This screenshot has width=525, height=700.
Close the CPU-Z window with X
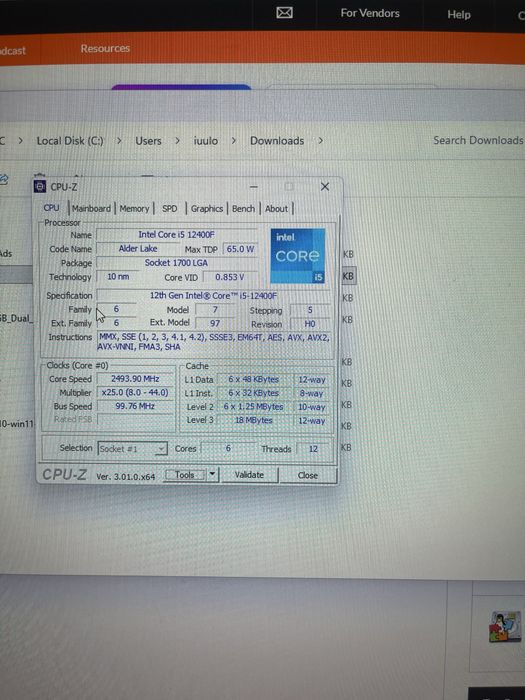tap(325, 187)
